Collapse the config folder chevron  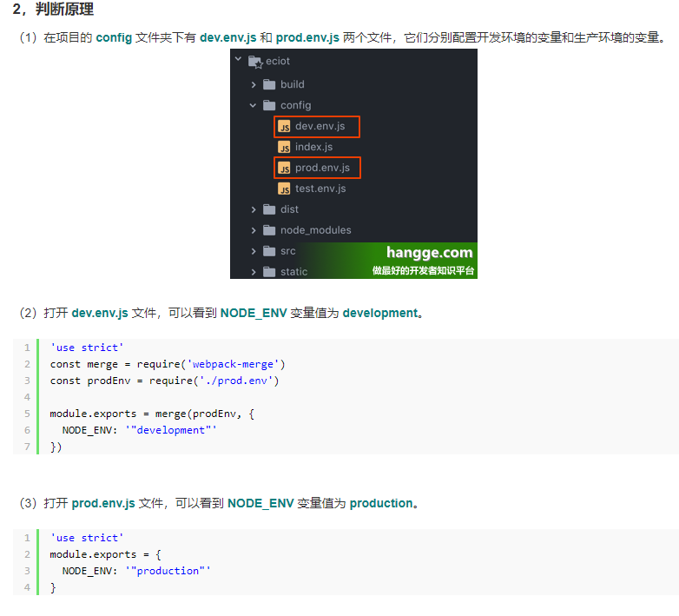pos(253,105)
